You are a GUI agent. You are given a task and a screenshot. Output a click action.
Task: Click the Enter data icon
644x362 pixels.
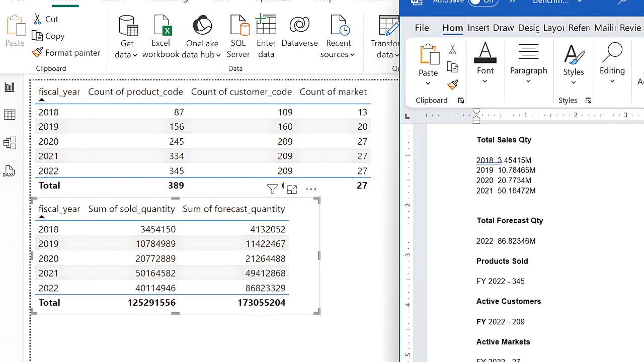click(x=266, y=36)
